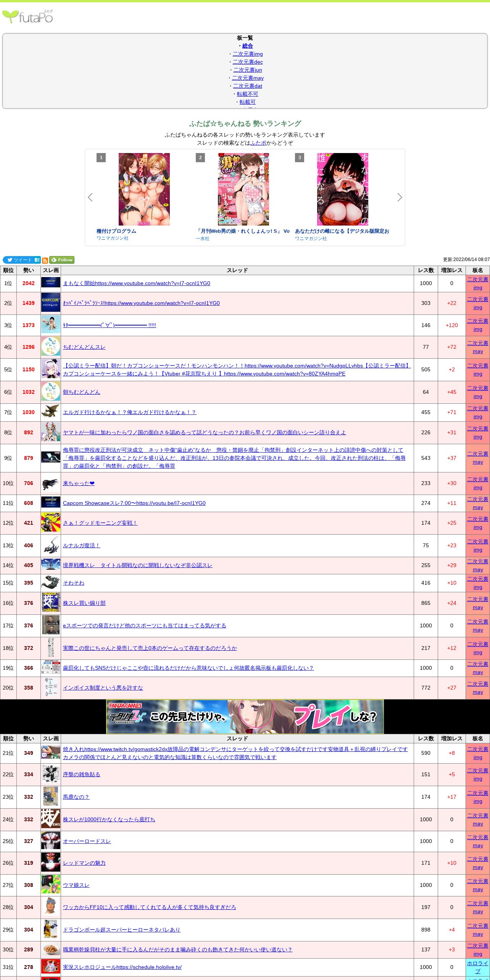Click the rank 2 Capcom Showcase thumbnail
Image resolution: width=490 pixels, height=980 pixels.
51,303
